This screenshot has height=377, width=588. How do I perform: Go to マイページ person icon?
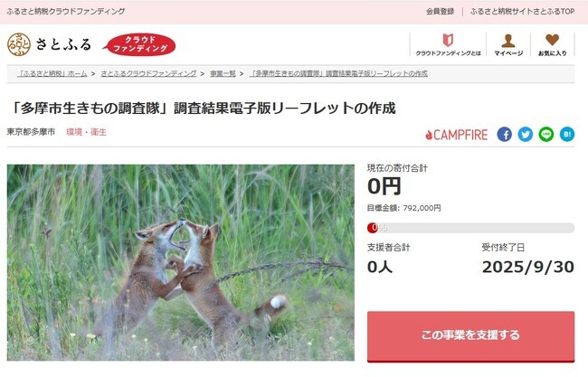pyautogui.click(x=508, y=44)
